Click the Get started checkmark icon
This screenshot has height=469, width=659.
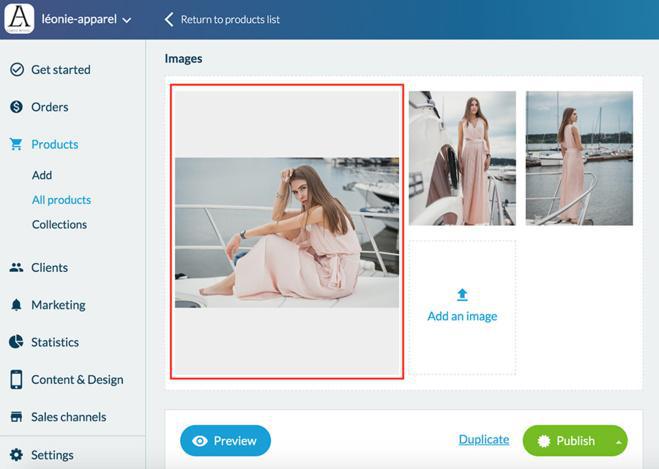pyautogui.click(x=16, y=70)
